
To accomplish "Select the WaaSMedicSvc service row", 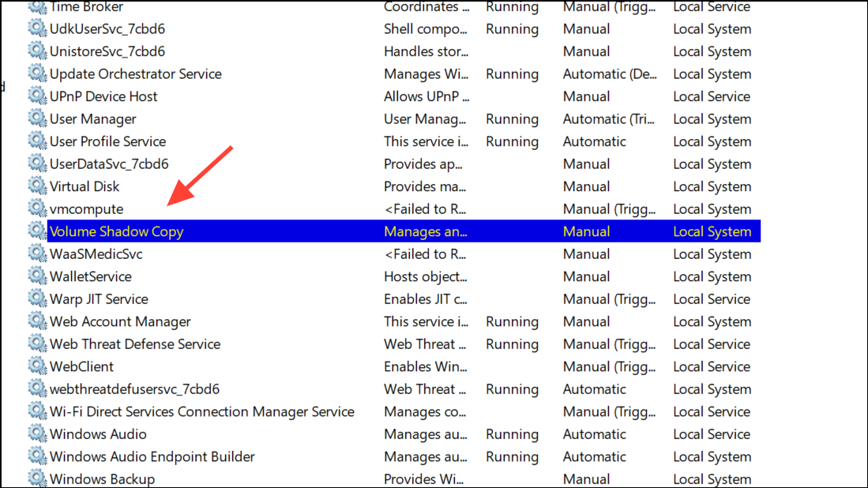I will tap(96, 254).
